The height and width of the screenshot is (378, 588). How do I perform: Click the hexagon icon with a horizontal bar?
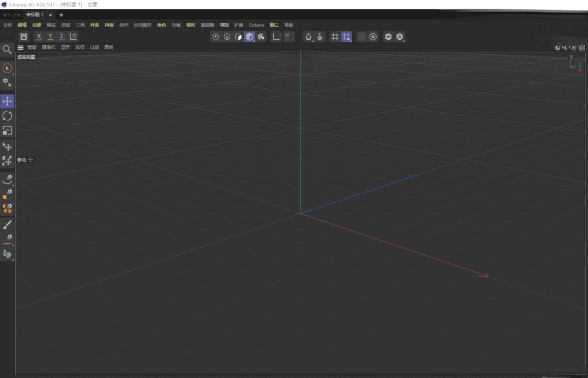[388, 36]
